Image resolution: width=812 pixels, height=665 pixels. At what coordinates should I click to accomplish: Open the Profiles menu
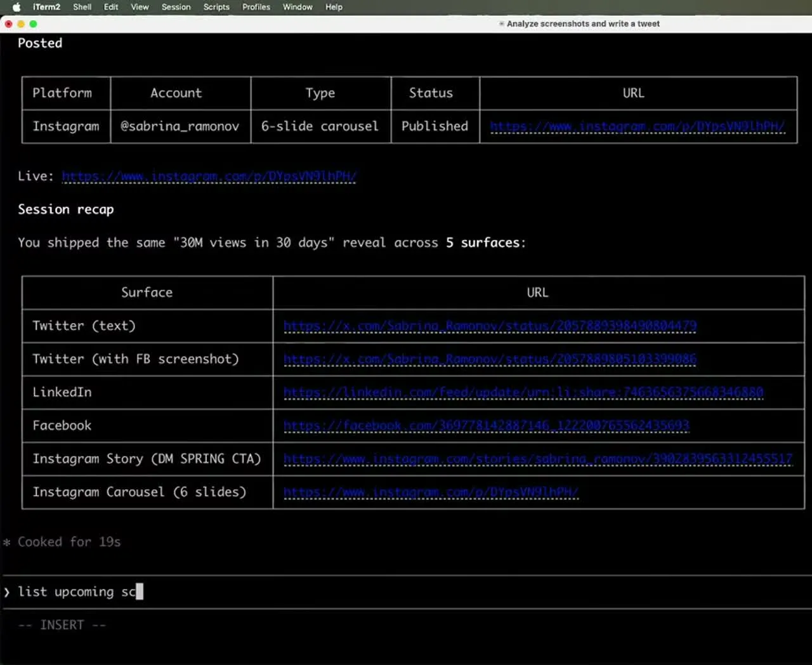click(256, 7)
